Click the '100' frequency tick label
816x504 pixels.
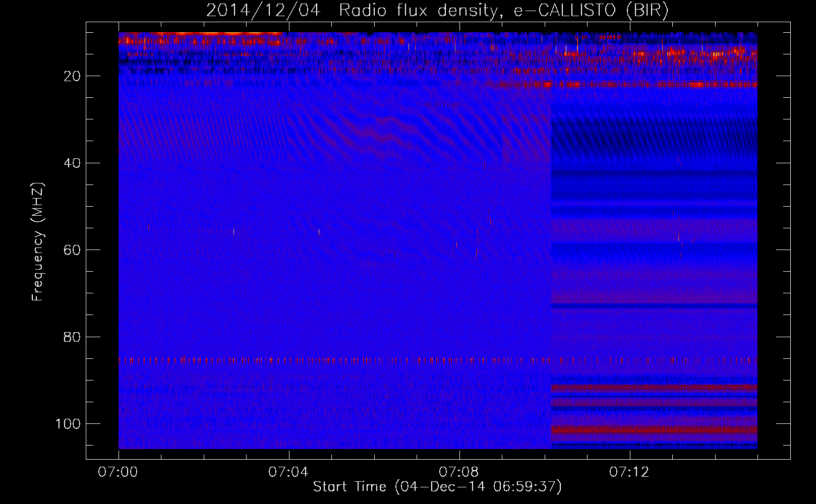pyautogui.click(x=68, y=424)
